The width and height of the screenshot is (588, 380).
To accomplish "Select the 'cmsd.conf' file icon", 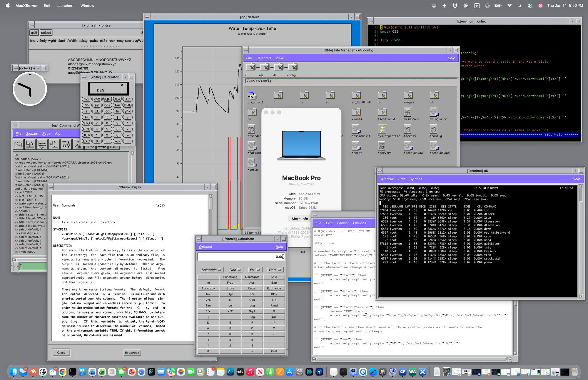I will (407, 112).
